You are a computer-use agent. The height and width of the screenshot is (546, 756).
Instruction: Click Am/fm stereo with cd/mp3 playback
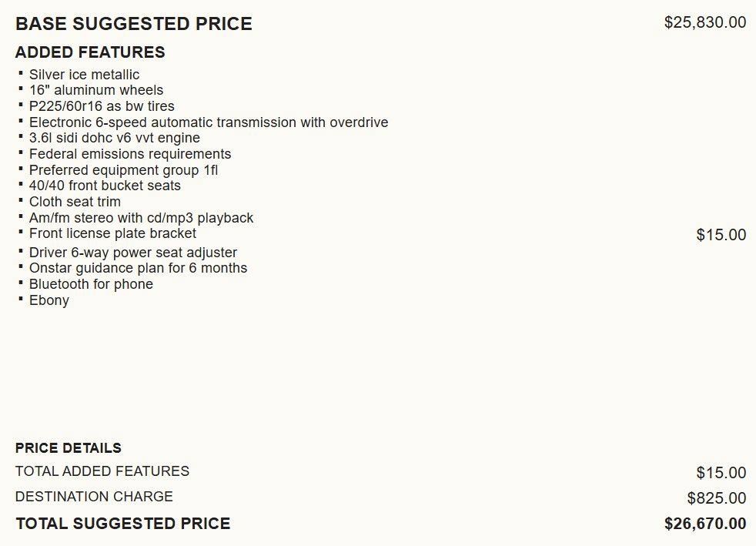coord(141,218)
